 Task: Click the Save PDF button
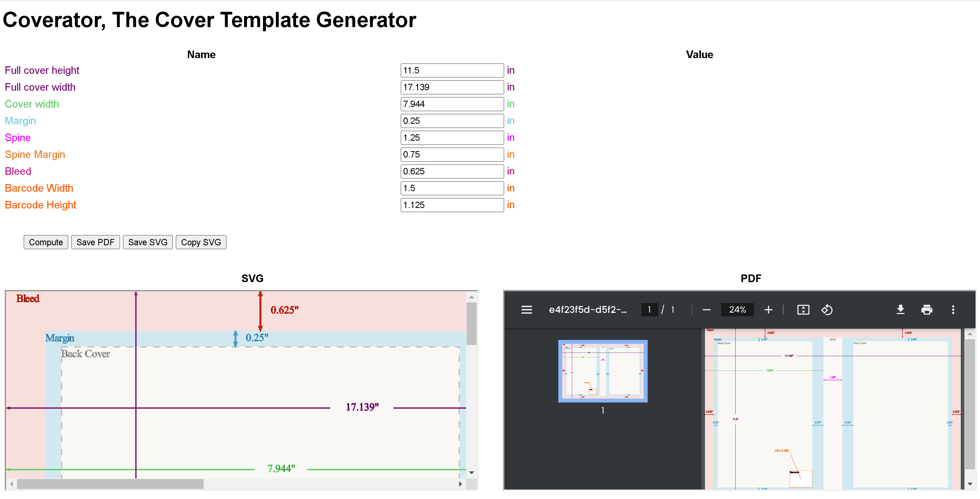pos(95,242)
